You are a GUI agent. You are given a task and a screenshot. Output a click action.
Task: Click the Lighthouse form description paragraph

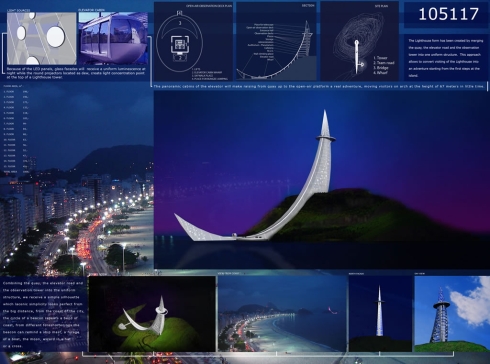pos(444,58)
